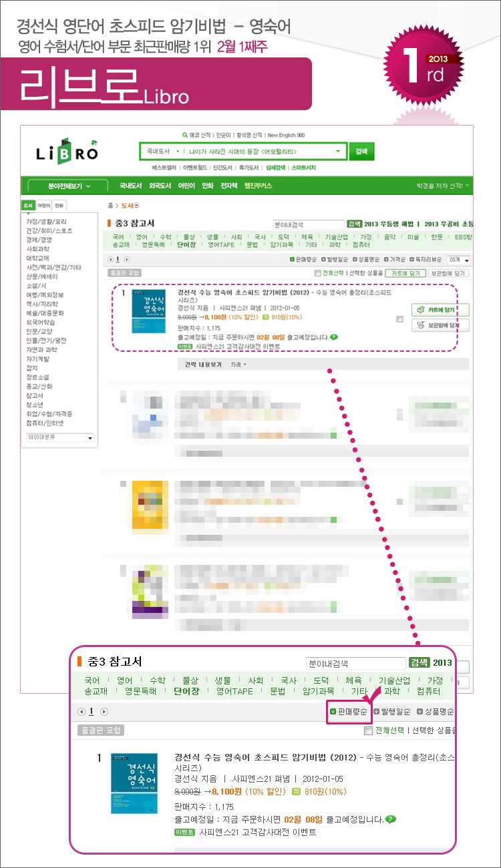
Task: Tick the 전체선택 checkbox on the main page
Action: (318, 273)
